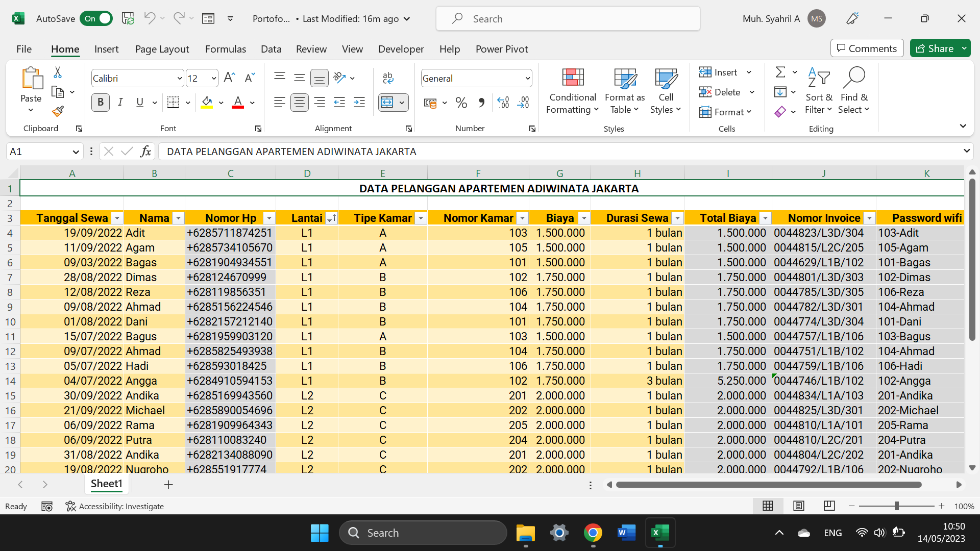The height and width of the screenshot is (551, 980).
Task: Click the AutoSum sigma icon
Action: (780, 72)
